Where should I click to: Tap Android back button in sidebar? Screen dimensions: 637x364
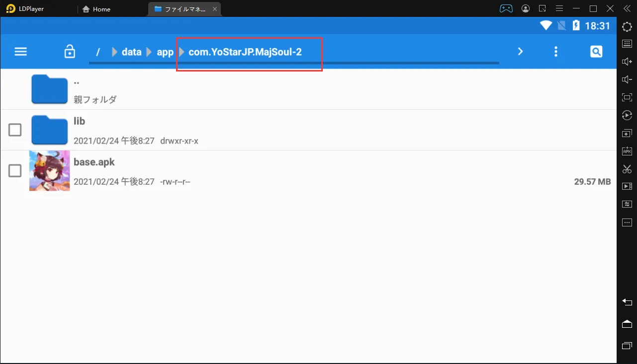click(627, 302)
